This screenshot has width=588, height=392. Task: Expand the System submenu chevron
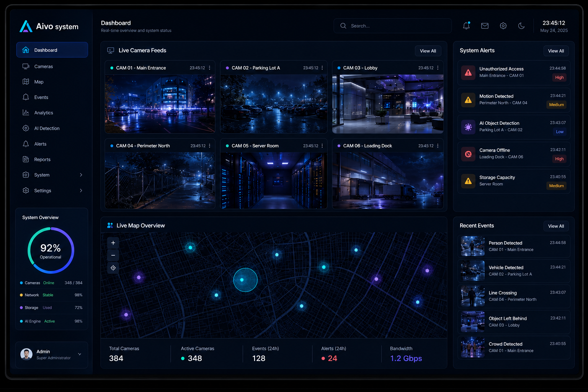pyautogui.click(x=81, y=175)
